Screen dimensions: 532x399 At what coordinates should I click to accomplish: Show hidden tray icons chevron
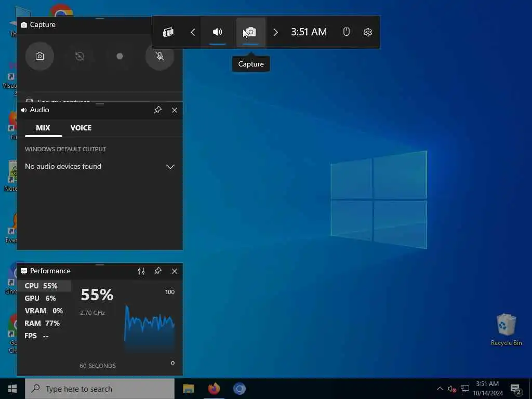pos(440,389)
